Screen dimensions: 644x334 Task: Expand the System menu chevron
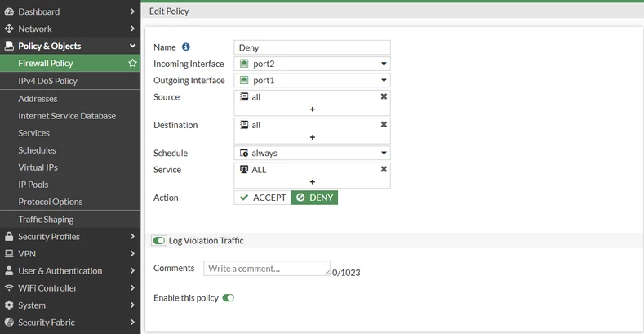(132, 305)
